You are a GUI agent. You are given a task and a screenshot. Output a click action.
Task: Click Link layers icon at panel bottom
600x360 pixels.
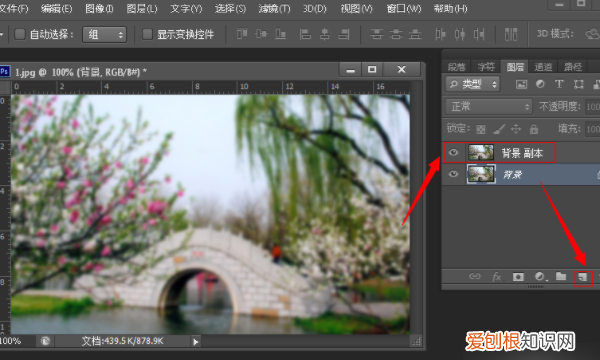474,276
